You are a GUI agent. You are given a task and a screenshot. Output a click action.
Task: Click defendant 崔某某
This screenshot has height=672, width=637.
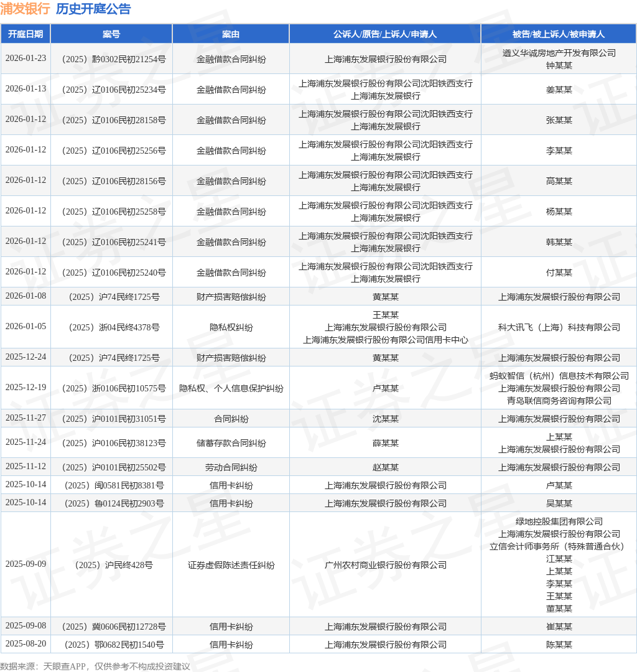tap(559, 626)
